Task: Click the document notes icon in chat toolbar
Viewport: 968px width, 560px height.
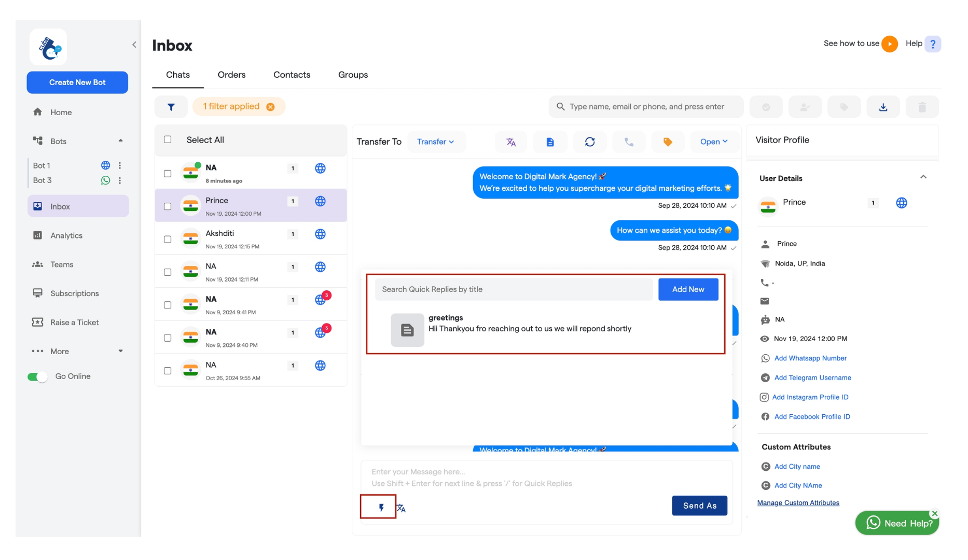Action: [550, 142]
